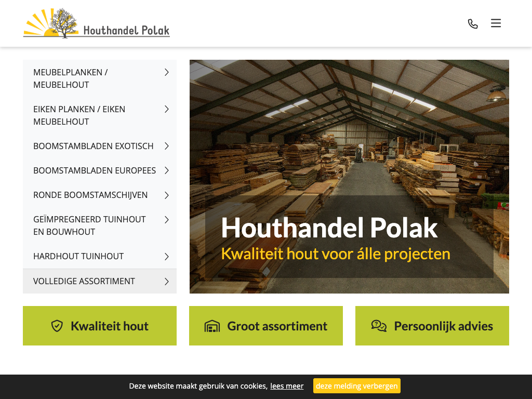
Task: Select Volledige Assortiment menu entry
Action: tap(100, 281)
